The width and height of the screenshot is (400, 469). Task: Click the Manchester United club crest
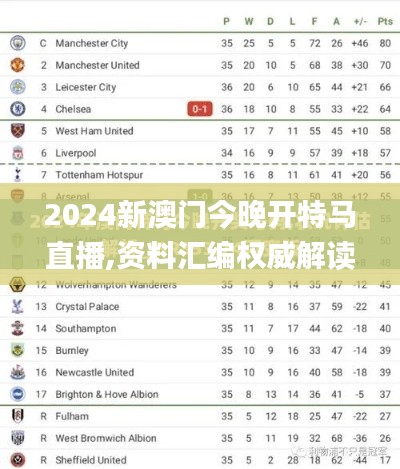coord(17,65)
